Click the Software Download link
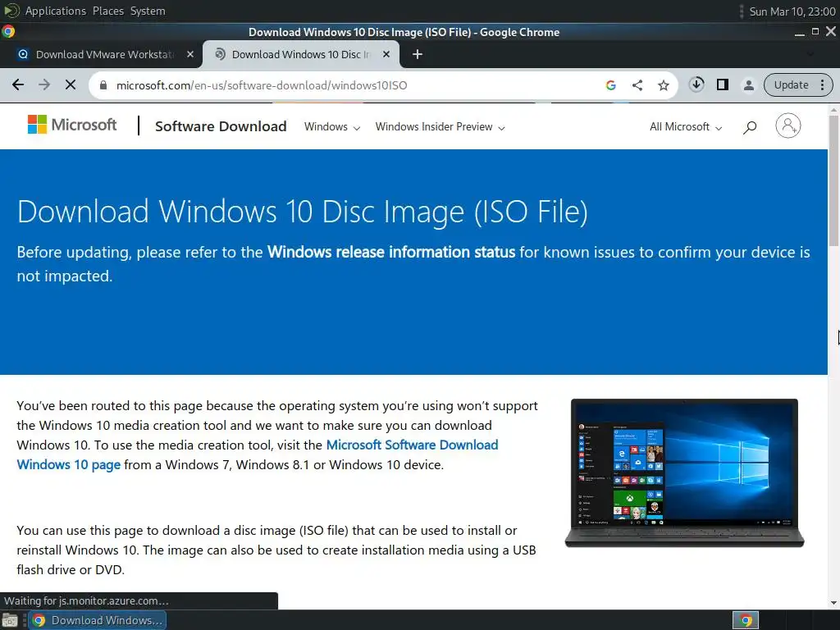 221,126
